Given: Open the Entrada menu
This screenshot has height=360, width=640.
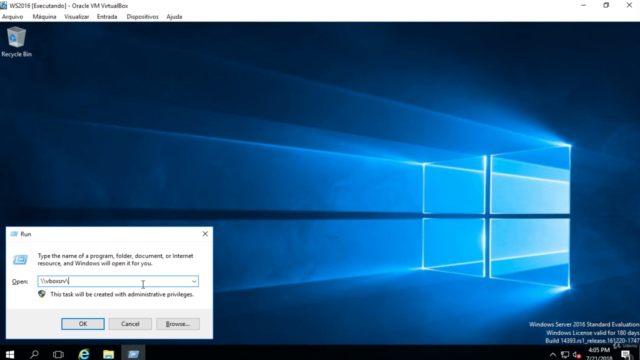Looking at the screenshot, I should point(107,17).
